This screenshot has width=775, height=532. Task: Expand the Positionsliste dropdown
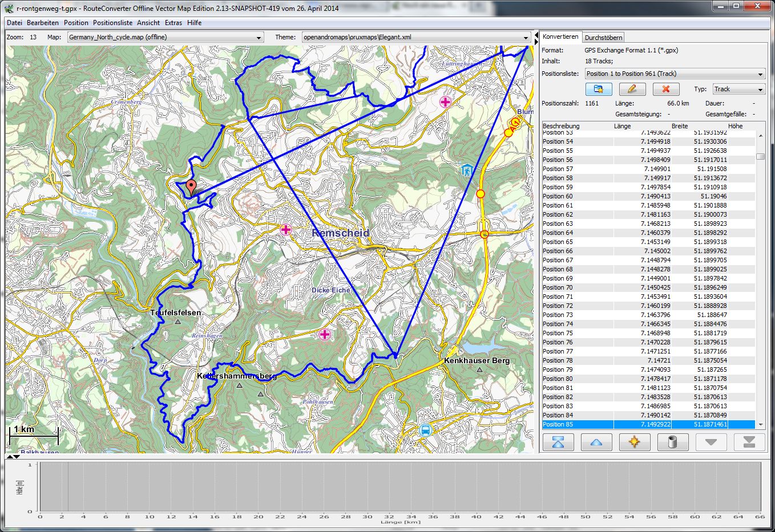(x=675, y=74)
